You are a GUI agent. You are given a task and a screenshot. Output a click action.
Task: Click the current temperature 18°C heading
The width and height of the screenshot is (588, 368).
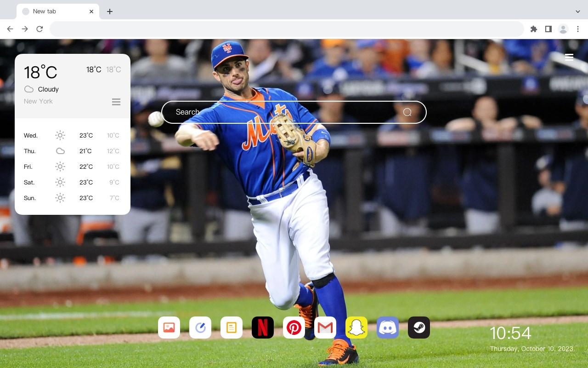click(x=40, y=72)
